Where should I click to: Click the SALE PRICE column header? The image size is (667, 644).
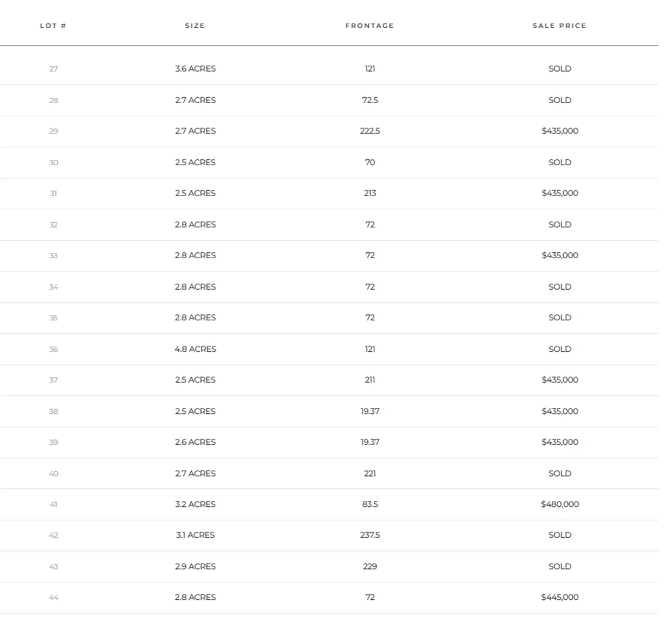(x=559, y=26)
